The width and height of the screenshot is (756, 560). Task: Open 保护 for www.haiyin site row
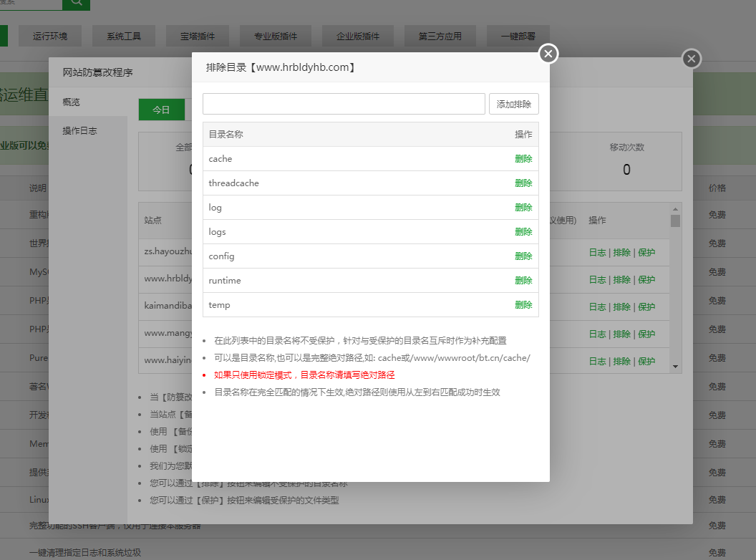pos(646,362)
